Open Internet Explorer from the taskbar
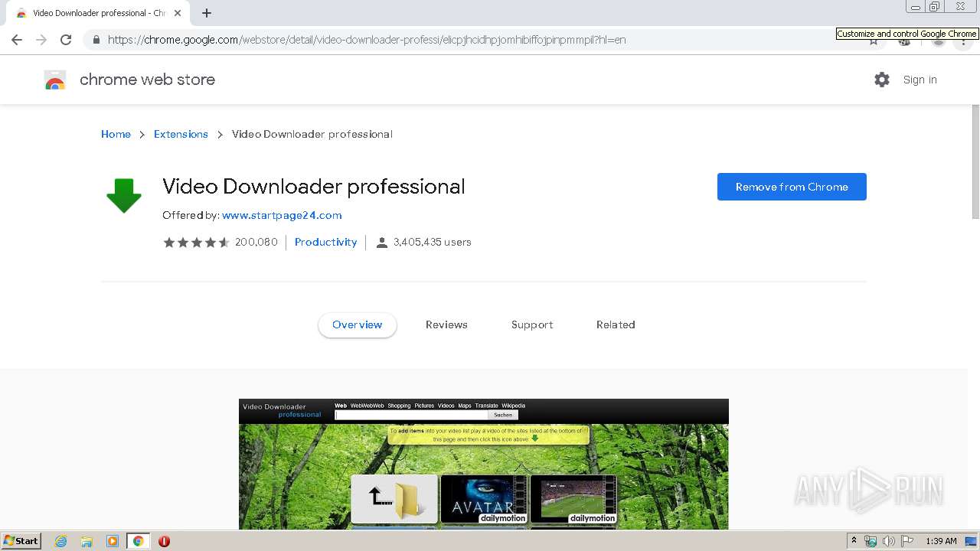 pos(61,541)
